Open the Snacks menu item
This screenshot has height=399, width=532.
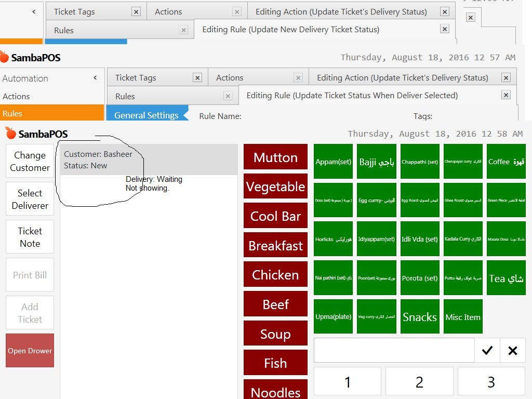420,316
